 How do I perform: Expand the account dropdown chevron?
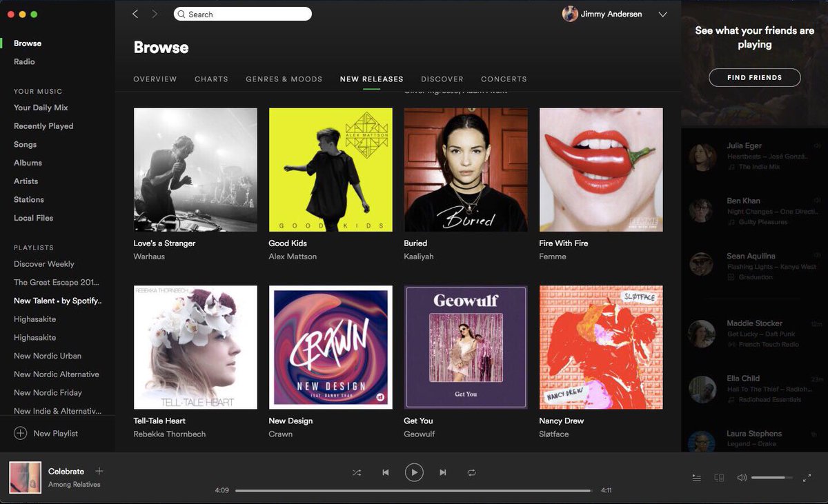tap(662, 14)
